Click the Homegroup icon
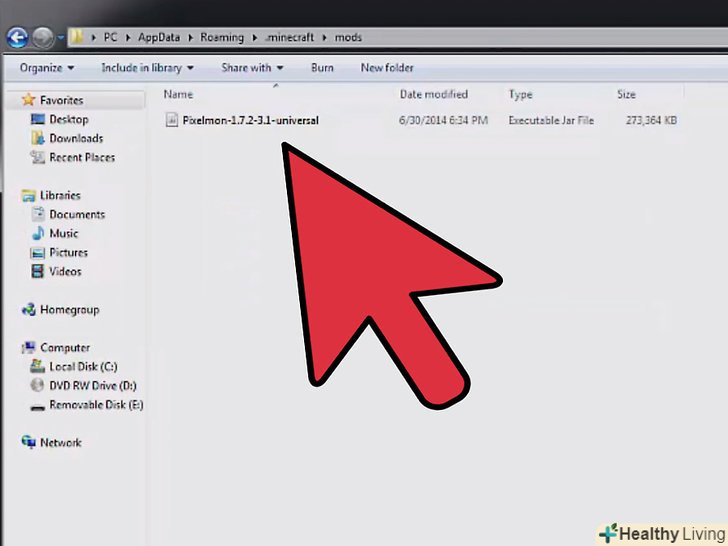 click(x=29, y=309)
